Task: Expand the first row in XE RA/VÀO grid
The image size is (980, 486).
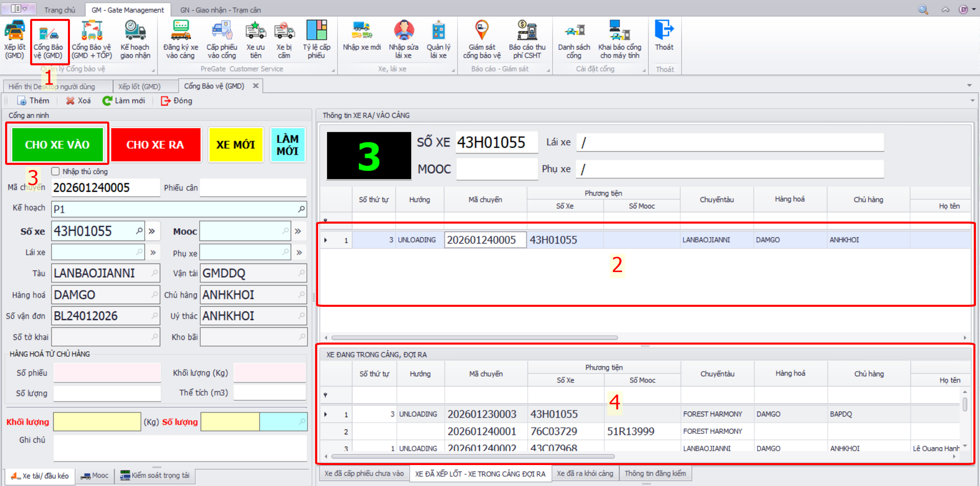Action: point(326,240)
